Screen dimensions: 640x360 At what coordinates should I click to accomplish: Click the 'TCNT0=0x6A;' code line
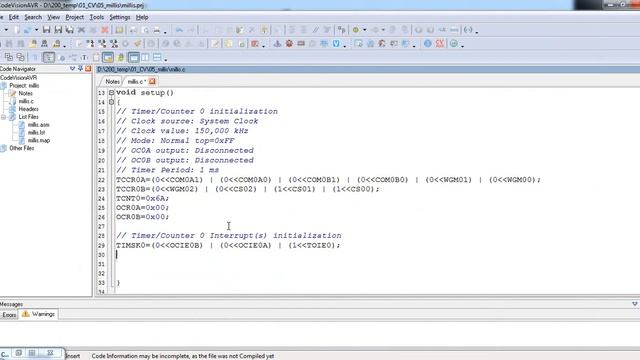click(x=142, y=198)
